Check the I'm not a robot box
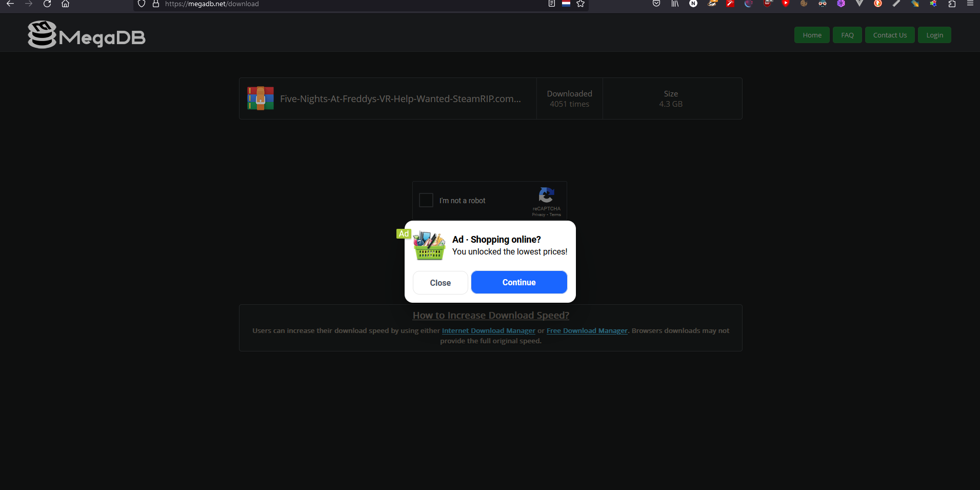The width and height of the screenshot is (980, 490). (426, 200)
